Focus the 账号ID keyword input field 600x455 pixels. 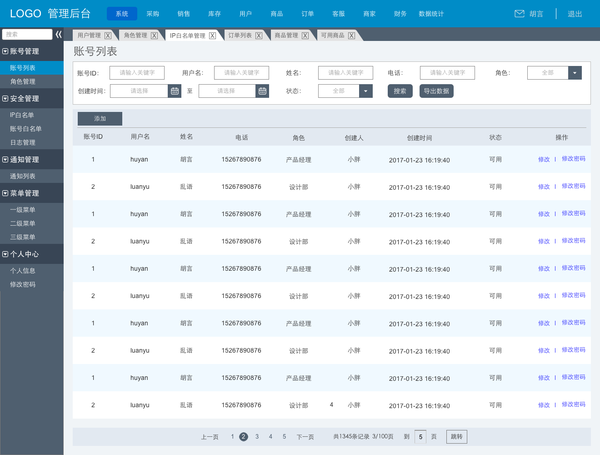coord(137,73)
